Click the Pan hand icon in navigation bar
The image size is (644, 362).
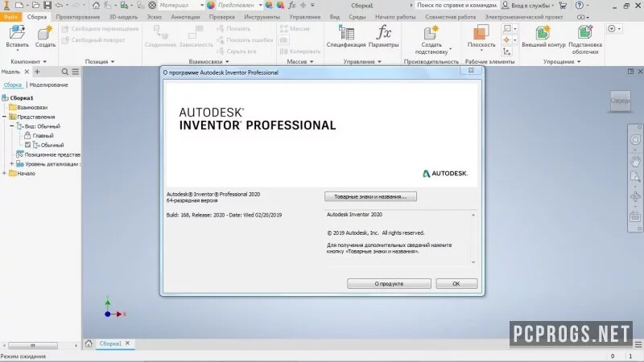click(635, 160)
